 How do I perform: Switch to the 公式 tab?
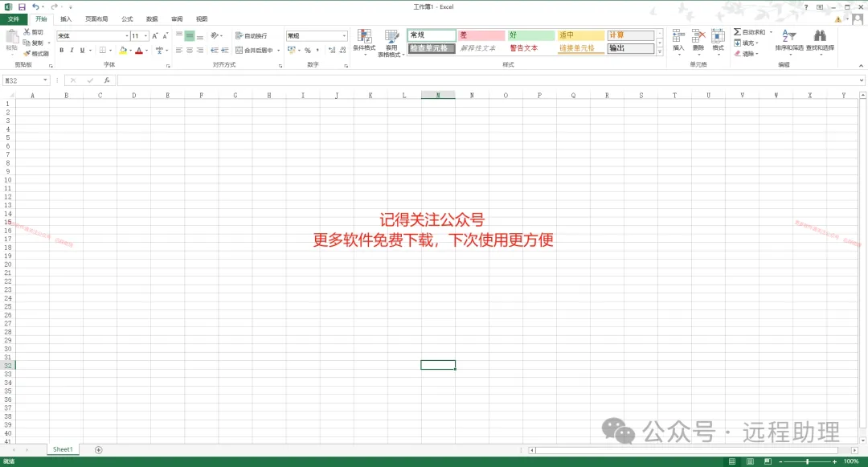[x=127, y=18]
